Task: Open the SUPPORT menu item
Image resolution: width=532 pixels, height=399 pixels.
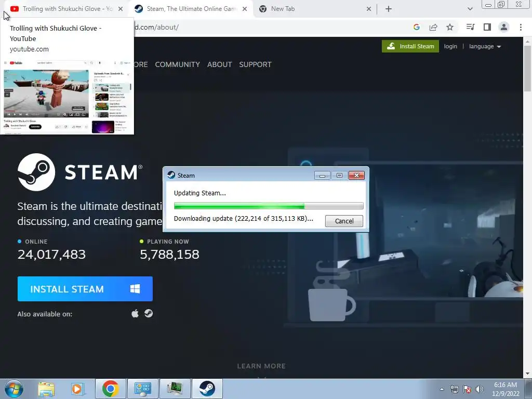Action: coord(255,64)
